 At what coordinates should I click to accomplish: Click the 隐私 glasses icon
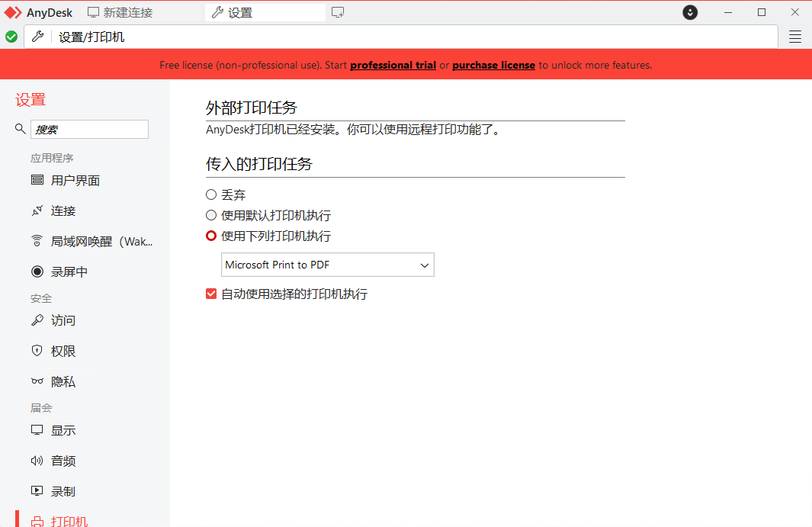pos(37,381)
